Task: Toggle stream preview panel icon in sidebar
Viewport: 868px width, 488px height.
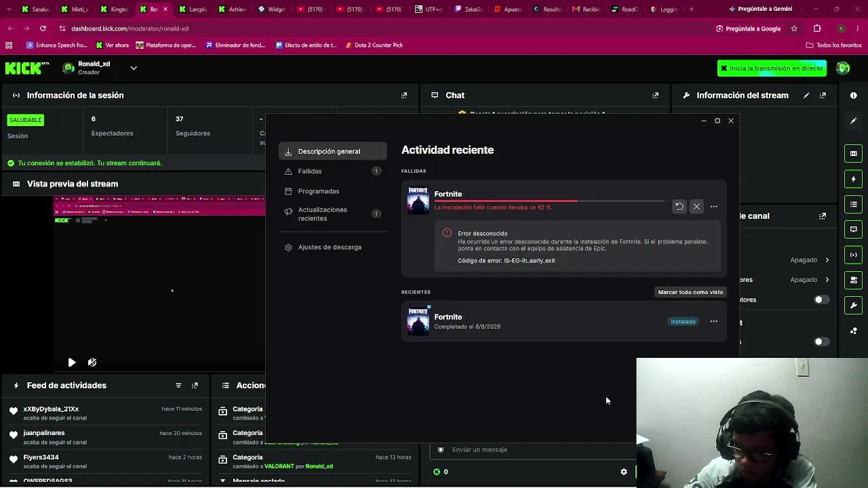Action: 853,153
